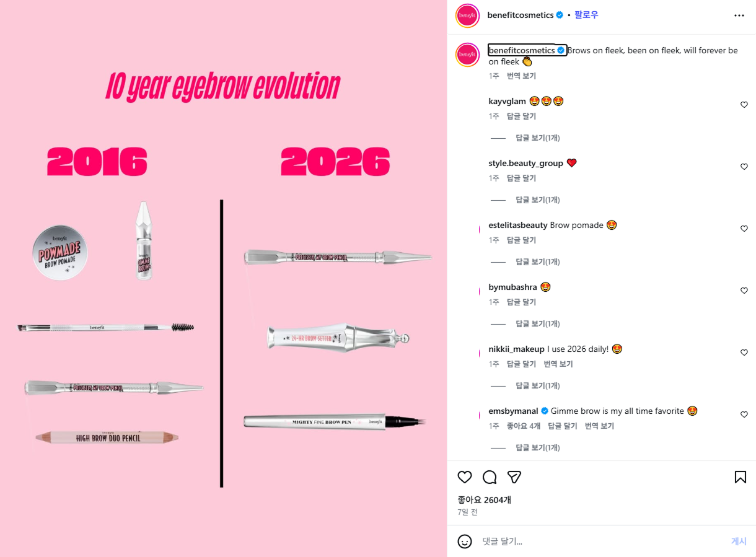Like kayvglam's comment
Viewport: 756px width, 557px height.
point(744,105)
